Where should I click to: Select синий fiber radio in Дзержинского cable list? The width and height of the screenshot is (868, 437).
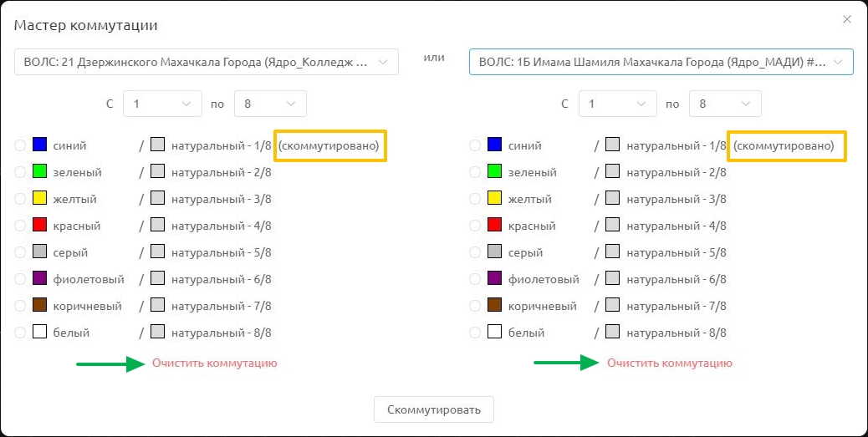[x=20, y=145]
